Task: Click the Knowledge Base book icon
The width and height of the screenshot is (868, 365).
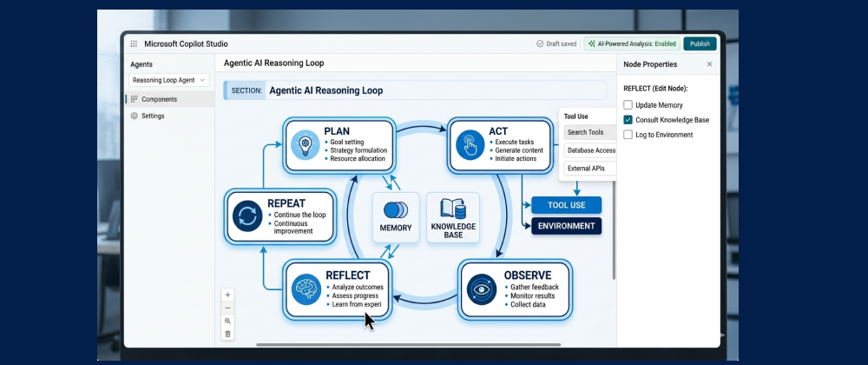Action: (453, 209)
